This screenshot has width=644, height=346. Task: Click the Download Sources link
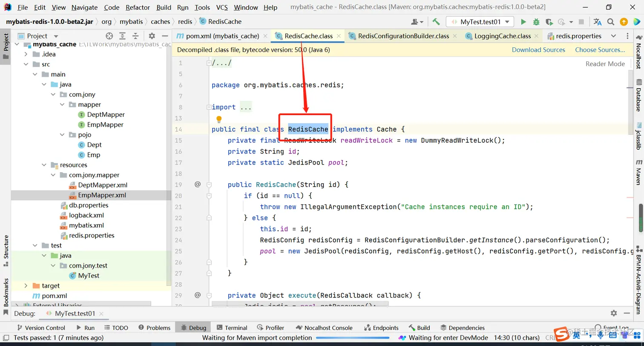(x=538, y=50)
